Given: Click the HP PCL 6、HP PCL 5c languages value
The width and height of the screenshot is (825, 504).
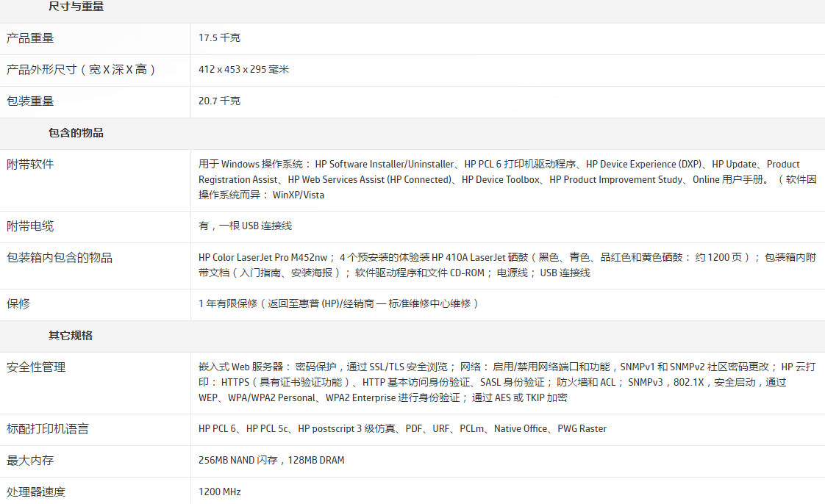Looking at the screenshot, I should pos(402,429).
